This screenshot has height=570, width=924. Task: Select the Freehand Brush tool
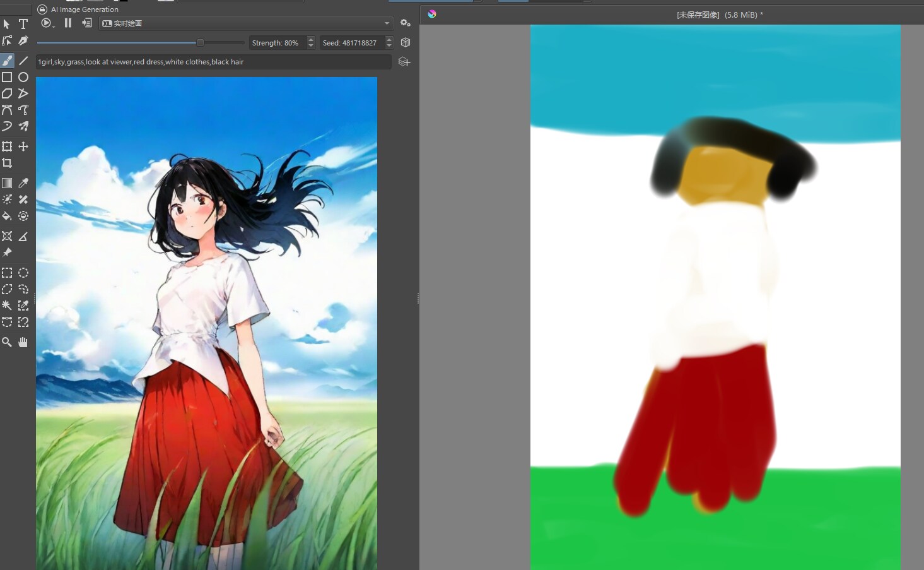[x=7, y=61]
